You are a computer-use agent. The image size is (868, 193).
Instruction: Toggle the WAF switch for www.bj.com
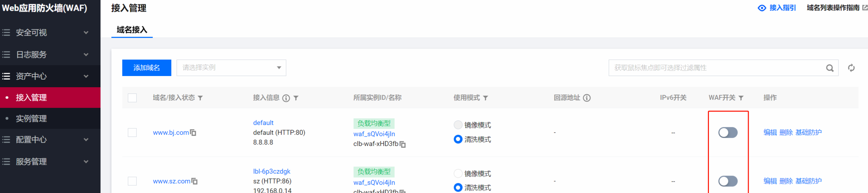click(x=728, y=133)
